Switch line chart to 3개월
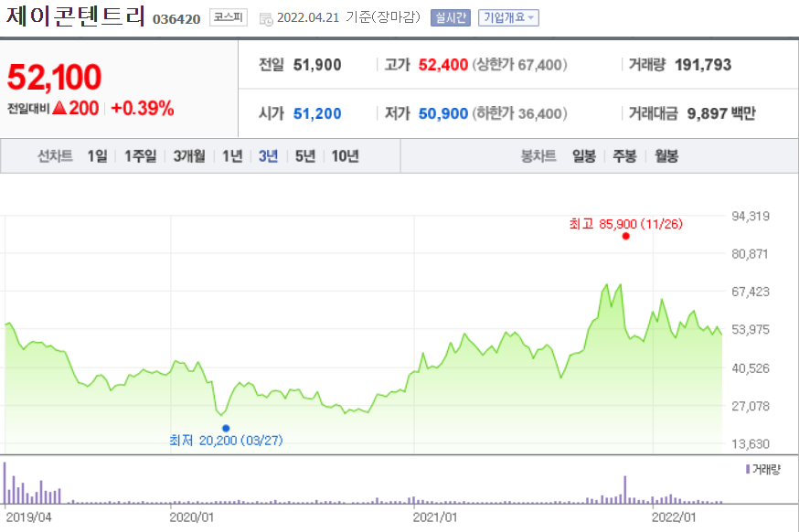Viewport: 799px width, 532px height. pos(189,156)
